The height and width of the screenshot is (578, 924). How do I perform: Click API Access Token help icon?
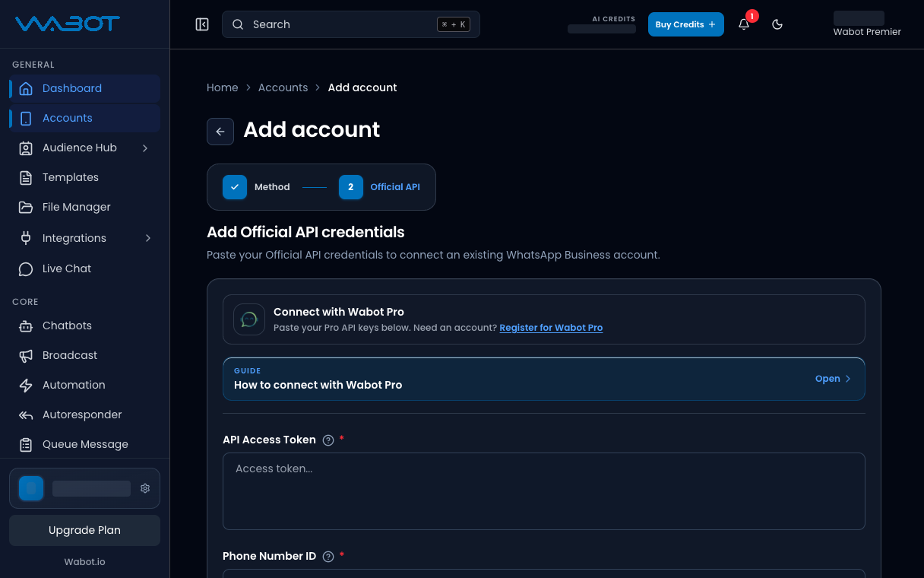328,440
